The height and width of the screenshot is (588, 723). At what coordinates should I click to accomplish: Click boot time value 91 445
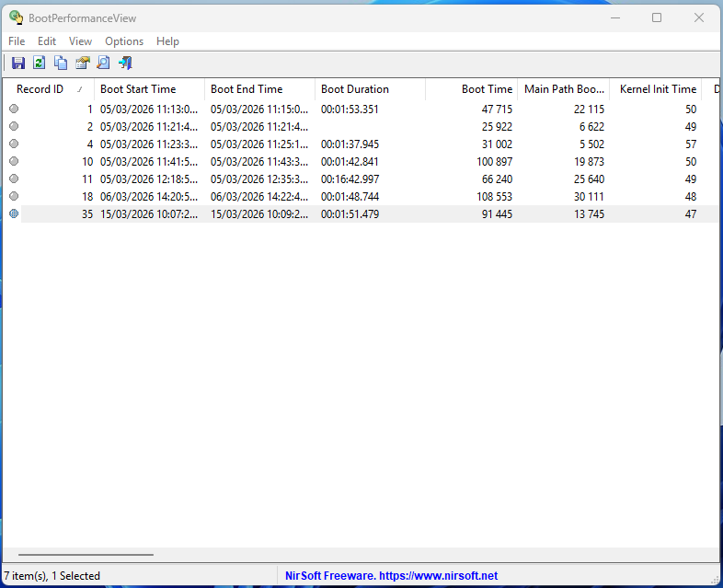[x=497, y=214]
